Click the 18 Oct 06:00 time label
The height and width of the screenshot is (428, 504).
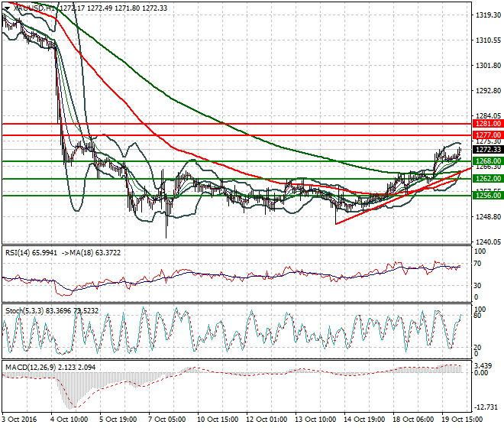413,420
